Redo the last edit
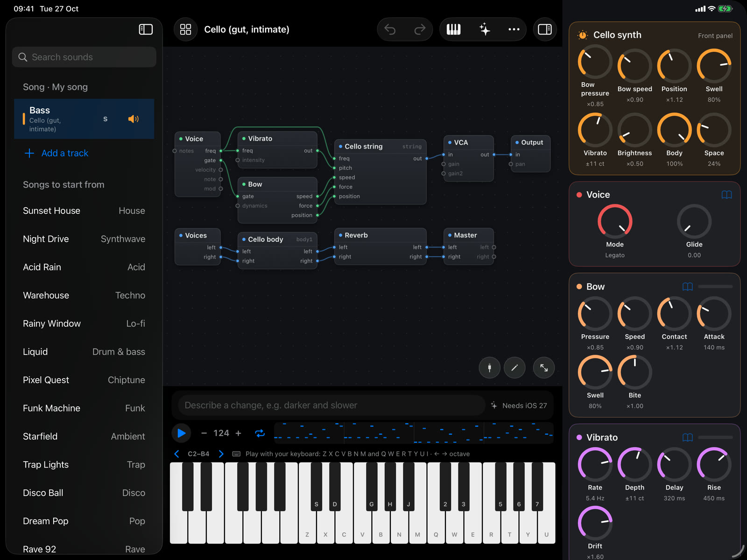The image size is (747, 560). pyautogui.click(x=420, y=29)
